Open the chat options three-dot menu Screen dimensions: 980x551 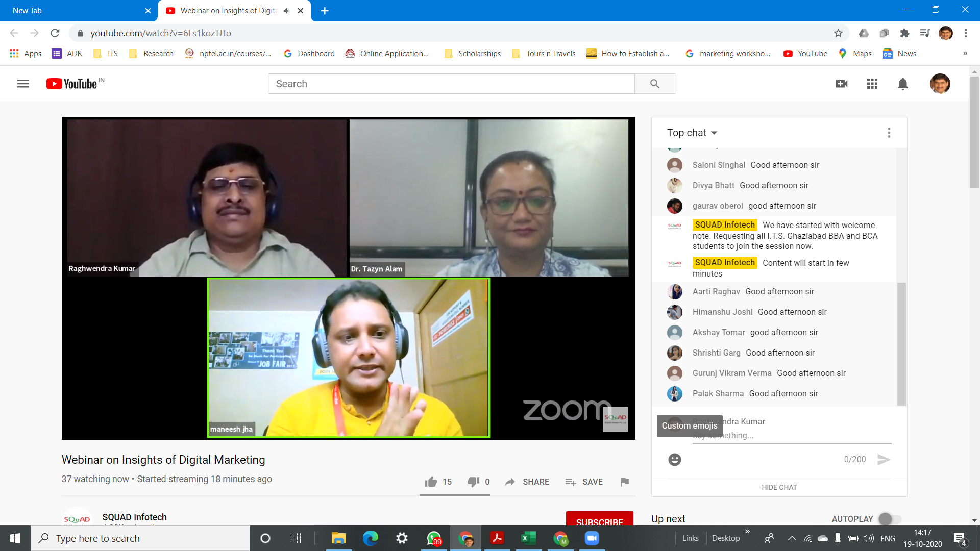pyautogui.click(x=889, y=133)
